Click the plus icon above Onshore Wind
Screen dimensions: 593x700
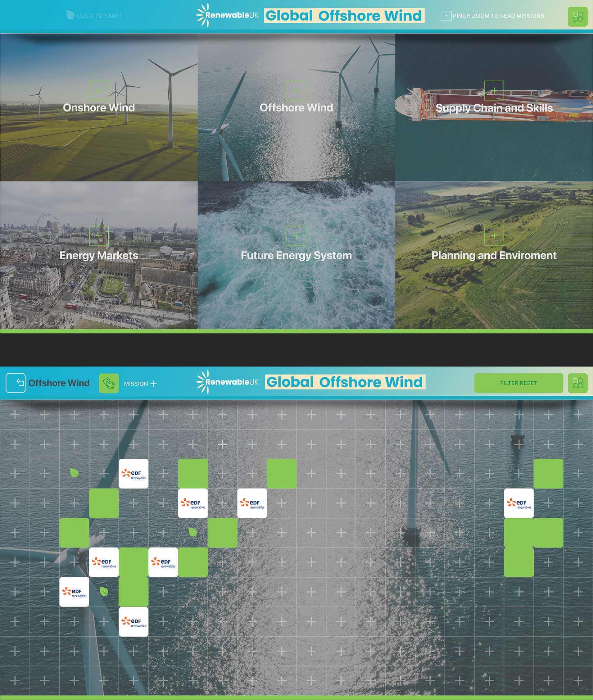99,90
